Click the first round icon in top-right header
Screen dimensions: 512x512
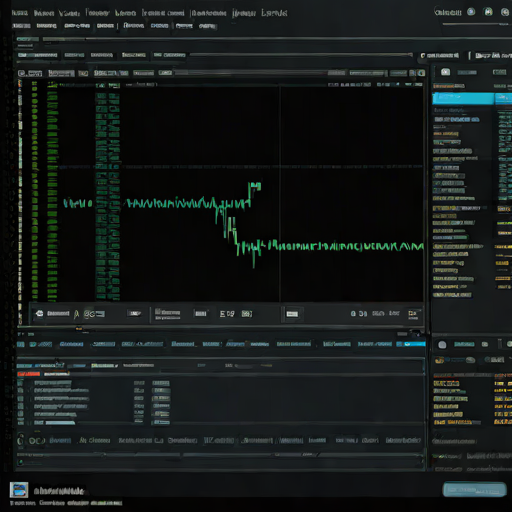(471, 12)
